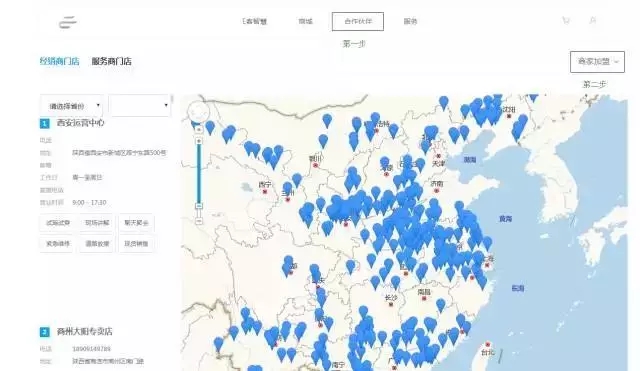Click the map pan compass control

(198, 111)
